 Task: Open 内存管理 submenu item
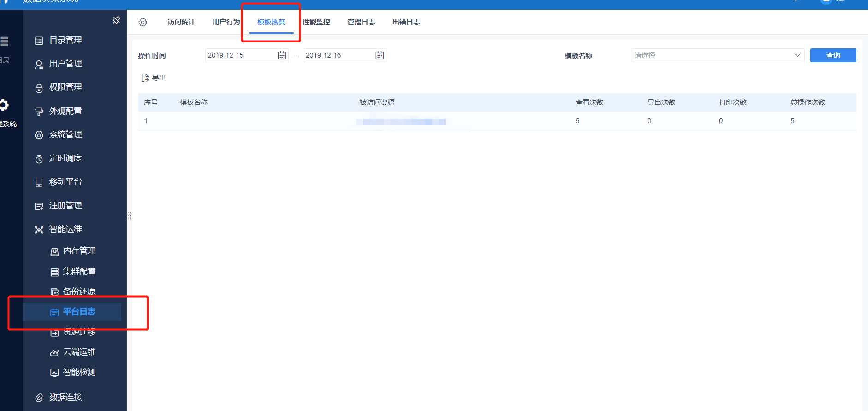[79, 250]
